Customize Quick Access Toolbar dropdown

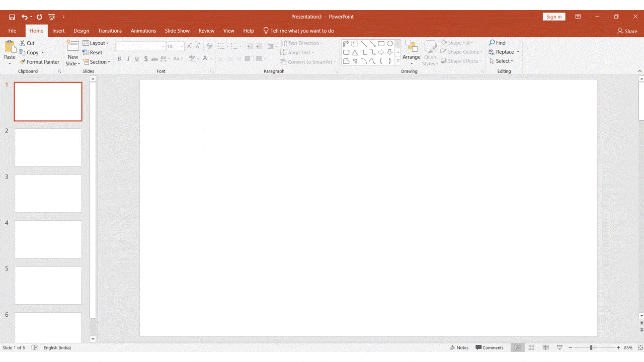point(64,17)
